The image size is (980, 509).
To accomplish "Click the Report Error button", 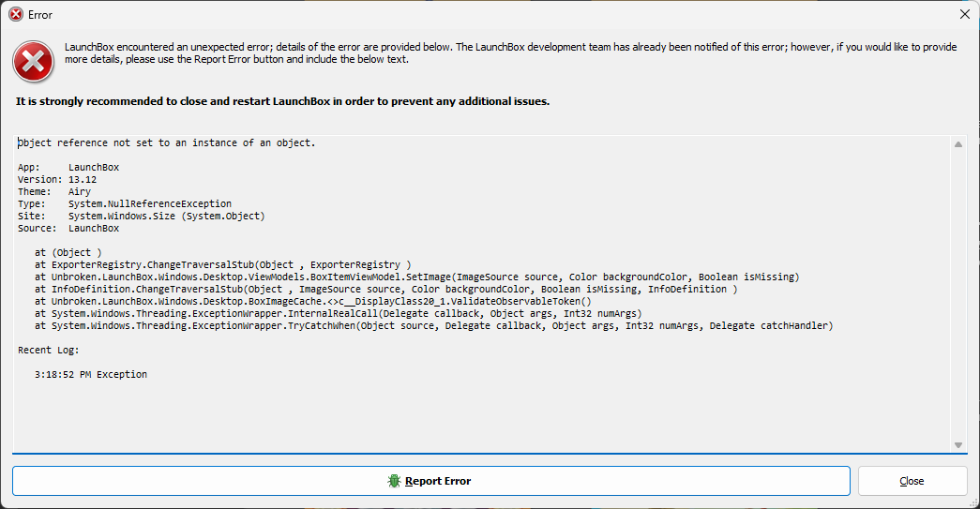I will click(431, 481).
